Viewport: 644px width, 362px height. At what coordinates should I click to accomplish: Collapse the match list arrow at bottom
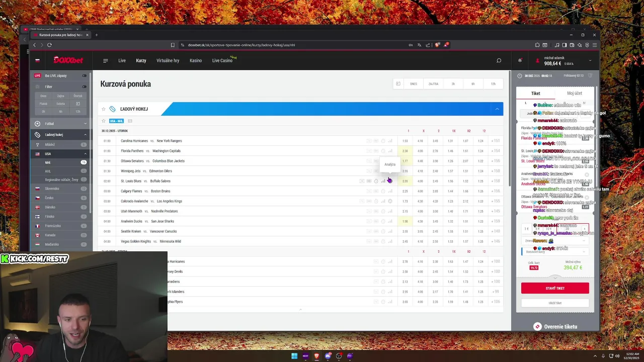pyautogui.click(x=300, y=309)
